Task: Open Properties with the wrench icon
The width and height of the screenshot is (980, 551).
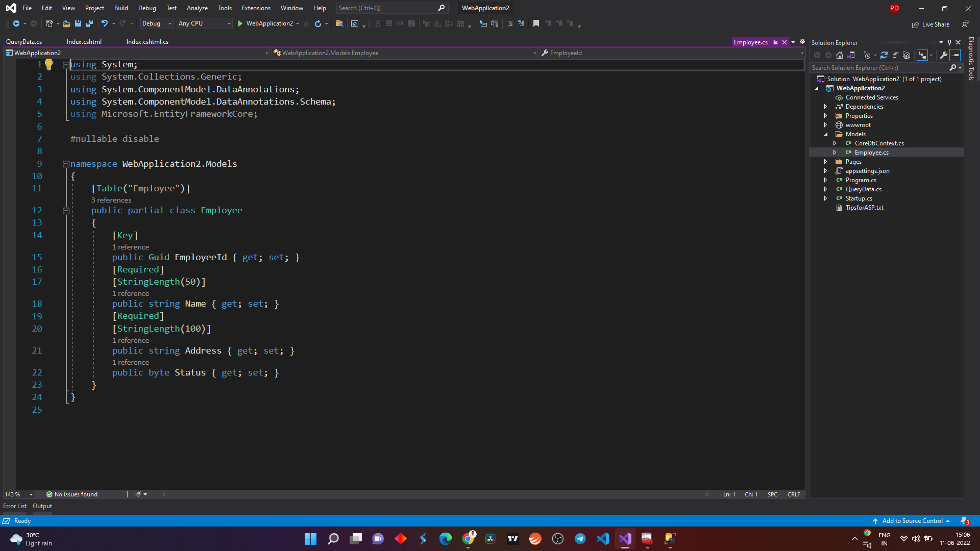Action: [x=944, y=55]
